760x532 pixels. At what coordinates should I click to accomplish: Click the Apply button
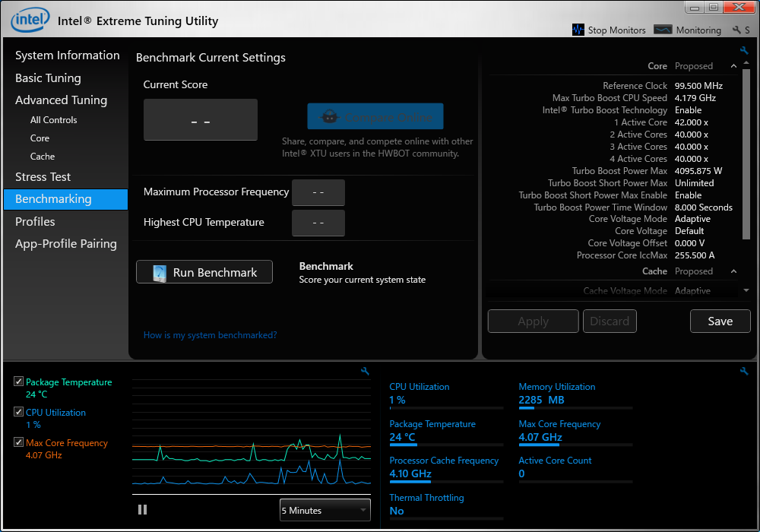pos(534,321)
